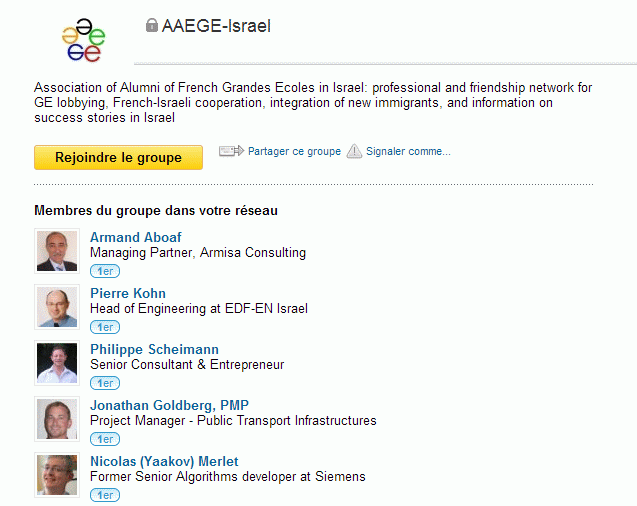Click the 1er badge under Philippe Scheimann

(105, 383)
